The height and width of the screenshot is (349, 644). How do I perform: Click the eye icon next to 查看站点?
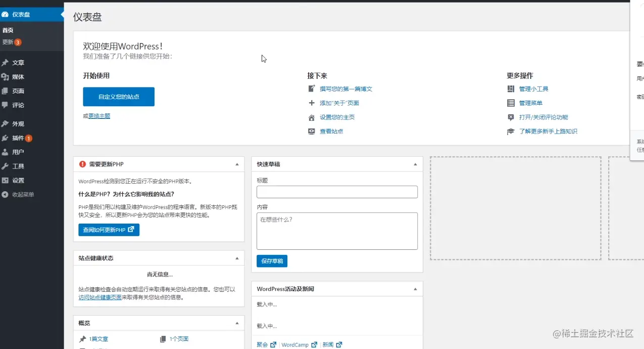pyautogui.click(x=312, y=132)
